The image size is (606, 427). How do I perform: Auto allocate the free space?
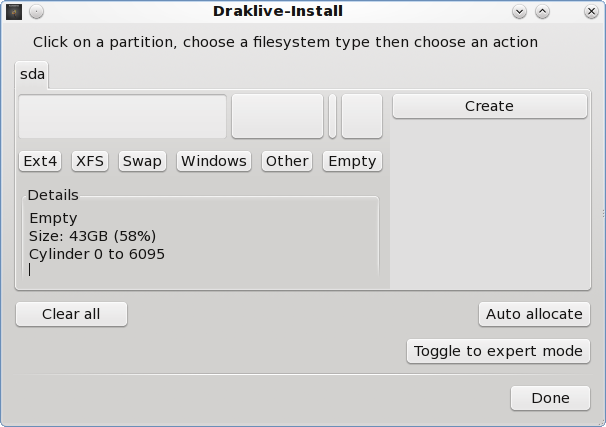click(534, 314)
